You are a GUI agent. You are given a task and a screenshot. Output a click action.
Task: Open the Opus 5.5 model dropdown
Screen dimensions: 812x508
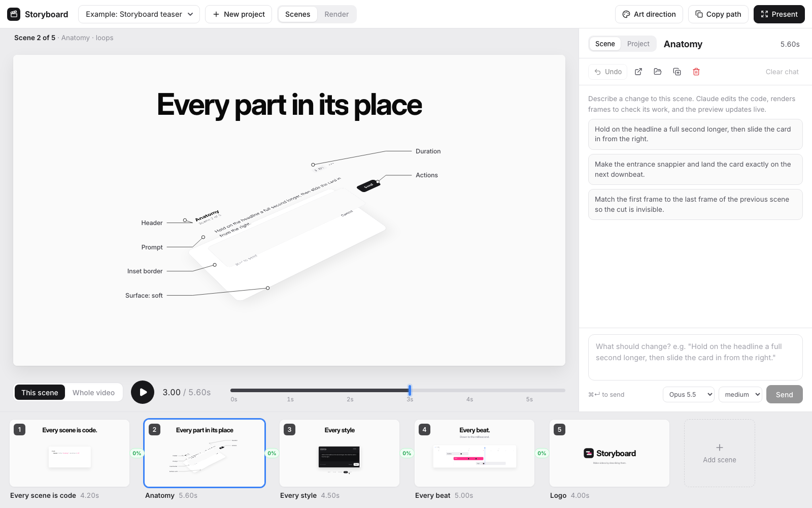[689, 394]
